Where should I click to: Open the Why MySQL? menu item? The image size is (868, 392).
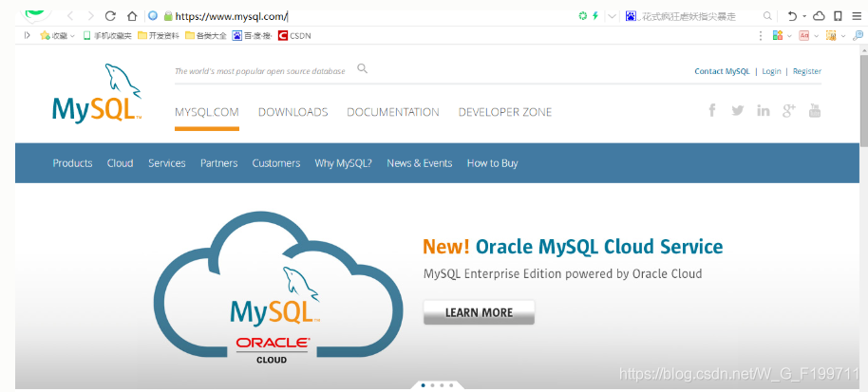(x=343, y=163)
